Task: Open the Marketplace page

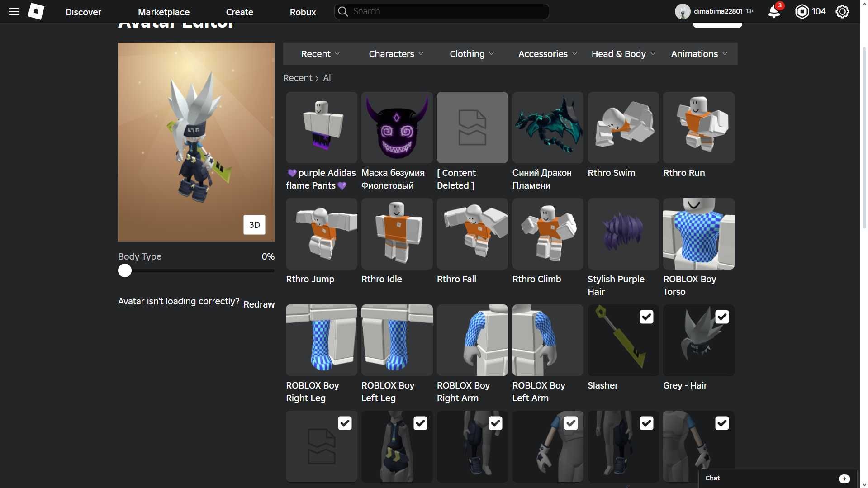Action: [164, 12]
